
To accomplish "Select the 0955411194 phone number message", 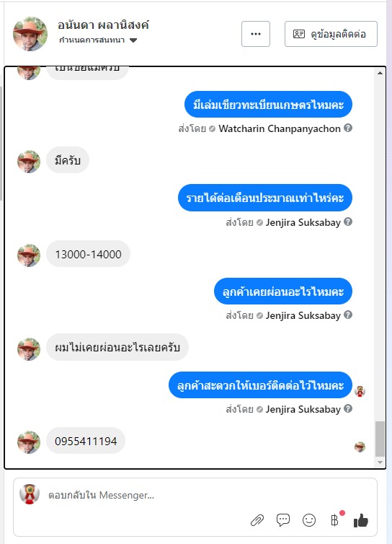I will [86, 441].
